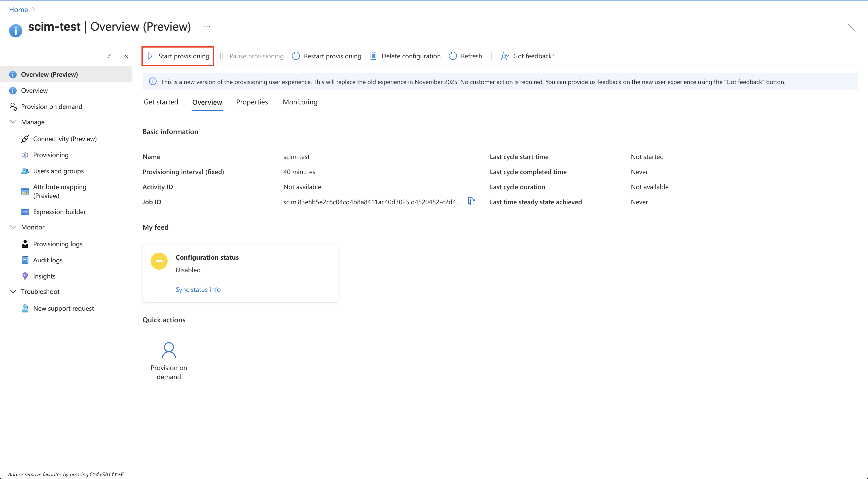Collapse the Manage section

[x=13, y=122]
